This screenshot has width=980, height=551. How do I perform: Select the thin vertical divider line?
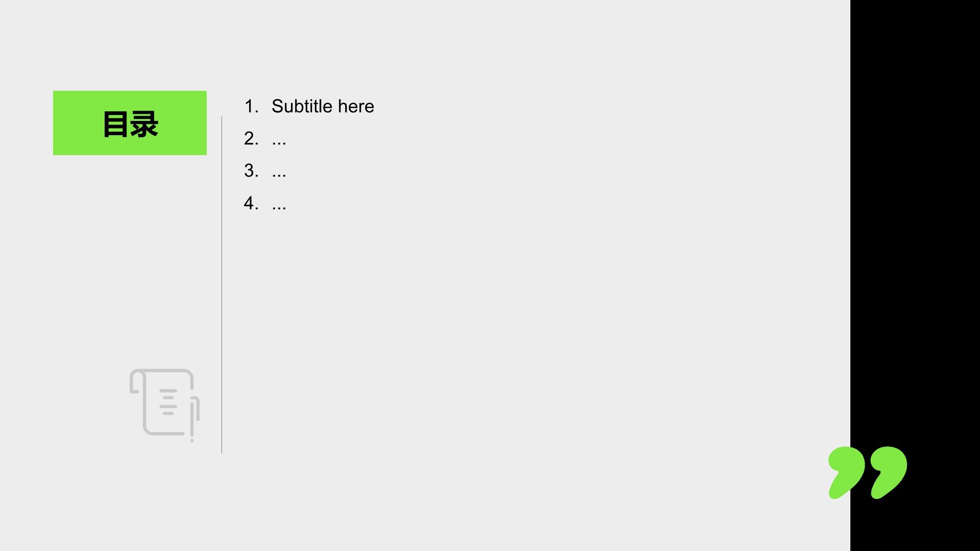coord(222,285)
